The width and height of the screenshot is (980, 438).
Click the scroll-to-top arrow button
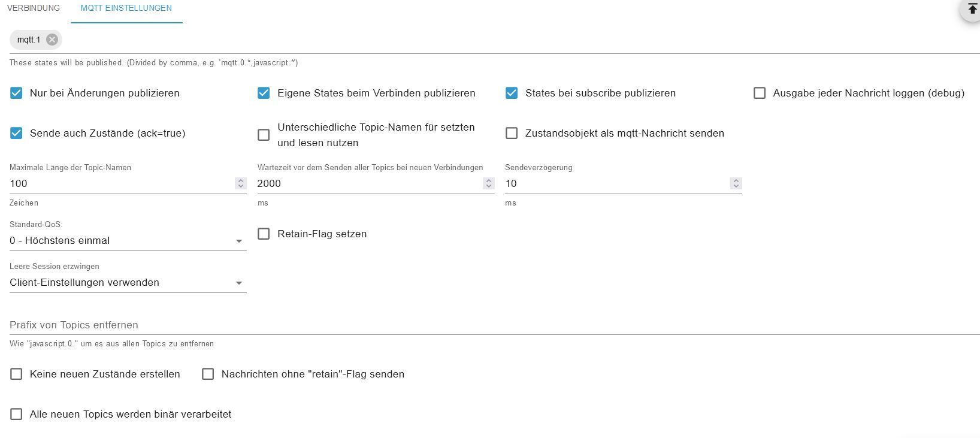972,10
